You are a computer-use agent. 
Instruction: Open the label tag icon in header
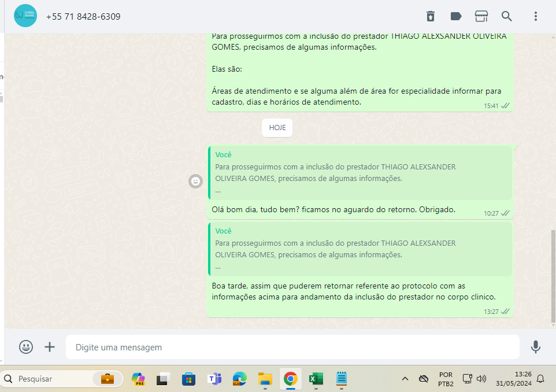pyautogui.click(x=456, y=16)
